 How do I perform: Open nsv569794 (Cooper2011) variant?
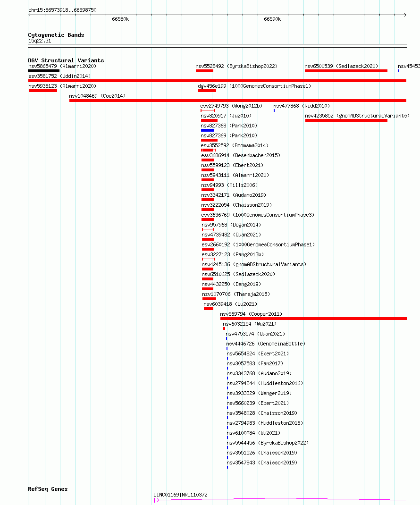point(251,314)
